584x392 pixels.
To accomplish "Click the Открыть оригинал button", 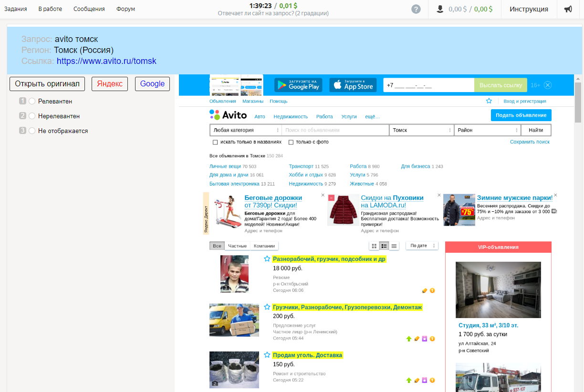I will click(47, 84).
